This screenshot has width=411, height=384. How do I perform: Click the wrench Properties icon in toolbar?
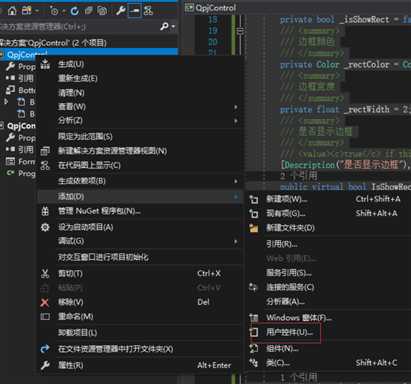(120, 11)
